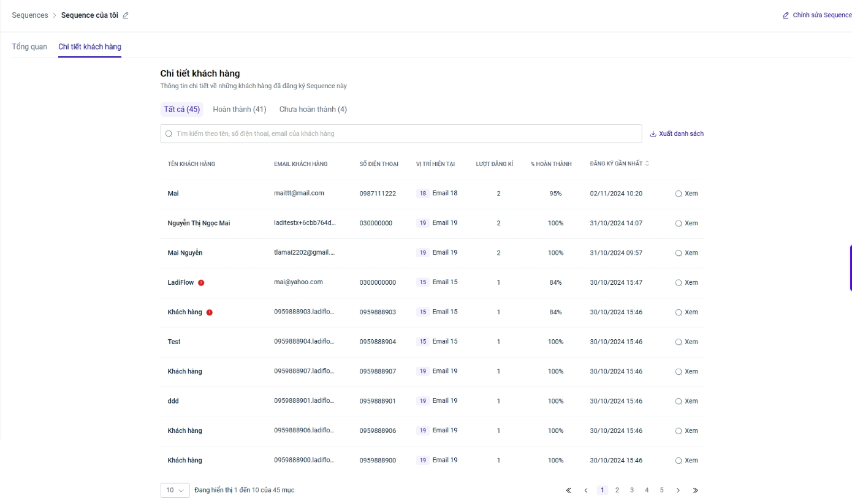Click the red warning icon next to LadiFlow
Viewport: 852px width, 504px height.
coord(201,283)
